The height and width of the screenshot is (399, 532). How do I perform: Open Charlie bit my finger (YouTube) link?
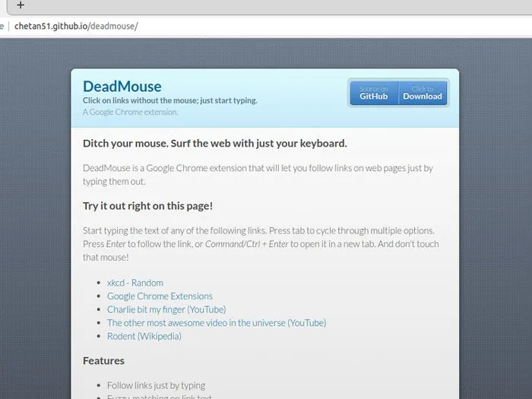click(166, 309)
